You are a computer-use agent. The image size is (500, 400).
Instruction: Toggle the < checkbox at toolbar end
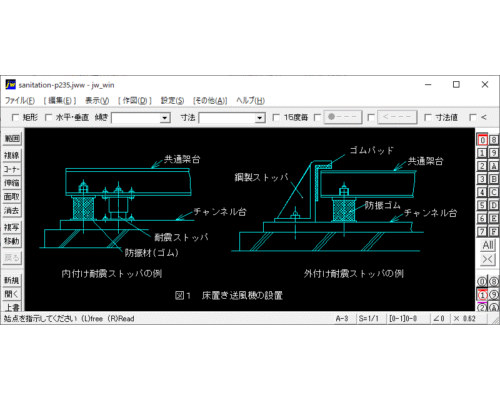click(x=473, y=117)
